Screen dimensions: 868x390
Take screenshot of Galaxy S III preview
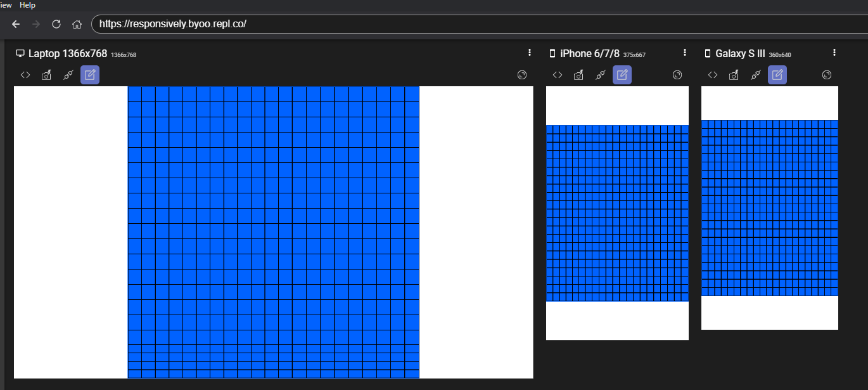(733, 75)
